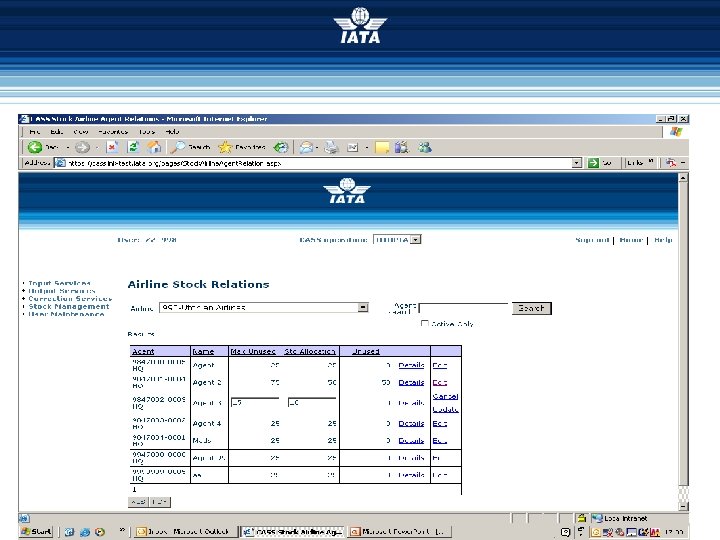The image size is (720, 540).
Task: Click the yellow Discuss note toolbar icon
Action: point(382,147)
